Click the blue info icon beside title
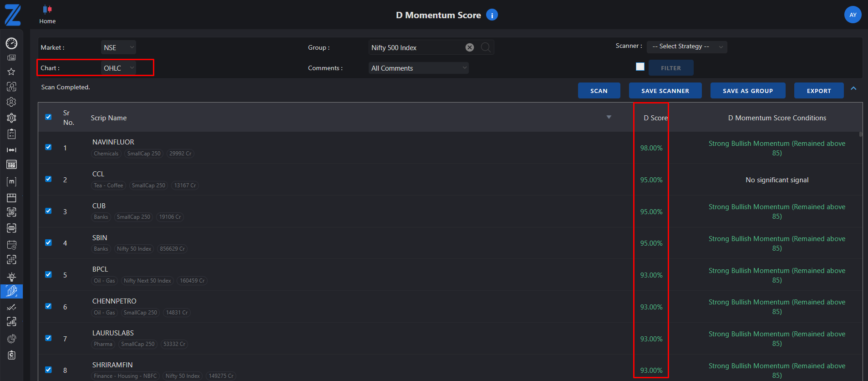The image size is (868, 381). pos(492,15)
